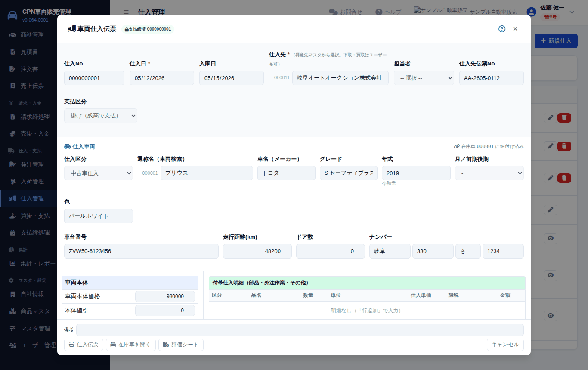This screenshot has width=588, height=370.
Task: Close the 車両仕入伝票 dialog
Action: (x=515, y=29)
